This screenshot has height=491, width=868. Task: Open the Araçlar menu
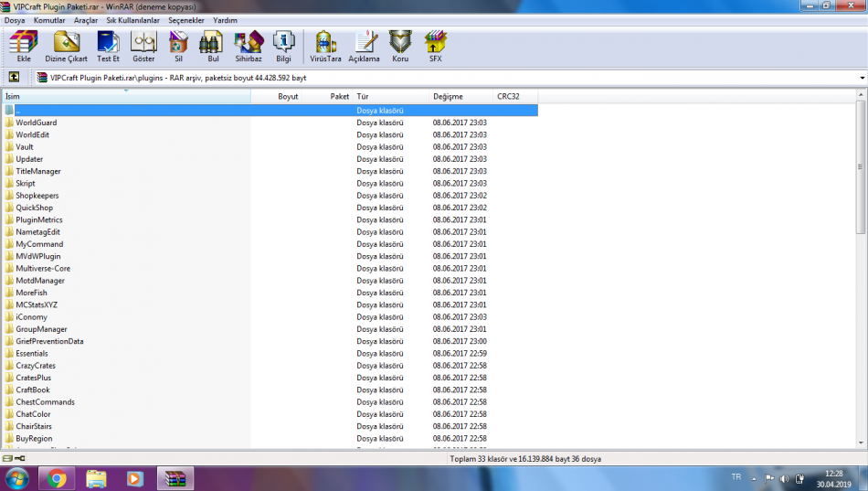[x=86, y=20]
